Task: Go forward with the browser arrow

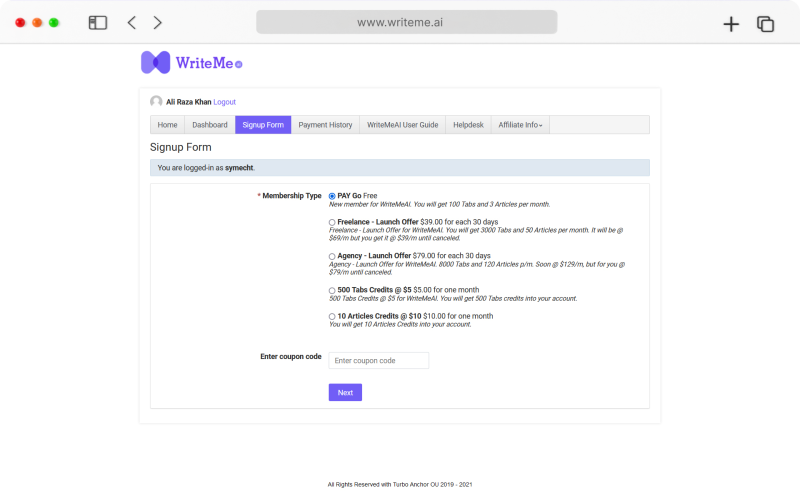Action: click(158, 22)
